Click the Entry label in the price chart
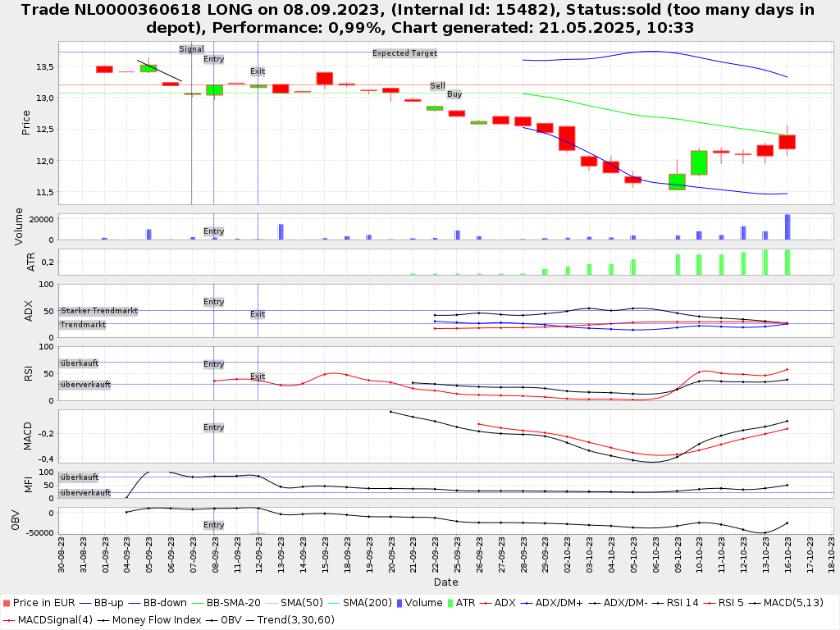This screenshot has height=630, width=840. pyautogui.click(x=213, y=59)
